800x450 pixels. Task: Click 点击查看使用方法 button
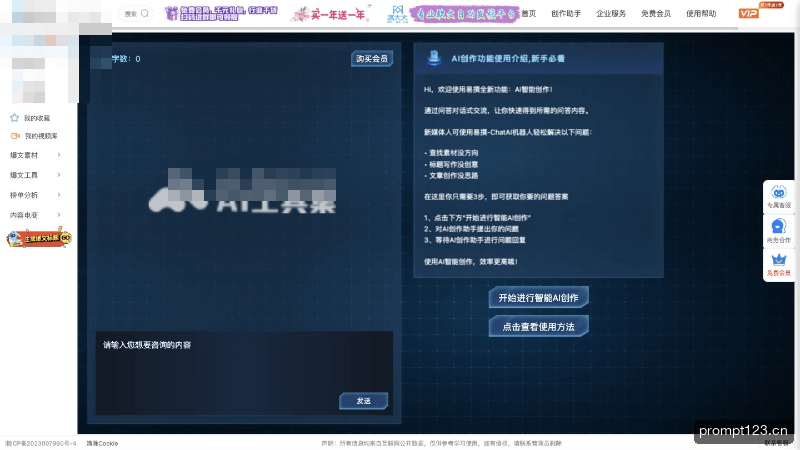tap(538, 327)
